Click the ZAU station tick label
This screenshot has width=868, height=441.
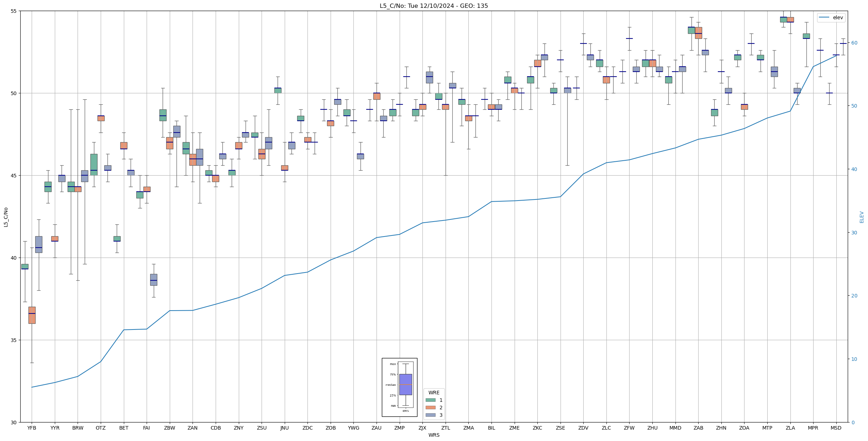point(376,428)
